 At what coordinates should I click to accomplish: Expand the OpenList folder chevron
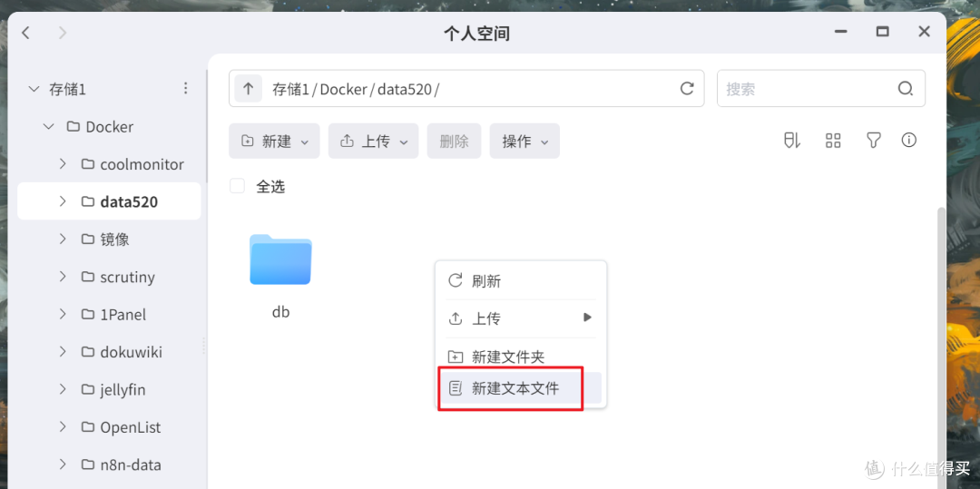coord(63,427)
